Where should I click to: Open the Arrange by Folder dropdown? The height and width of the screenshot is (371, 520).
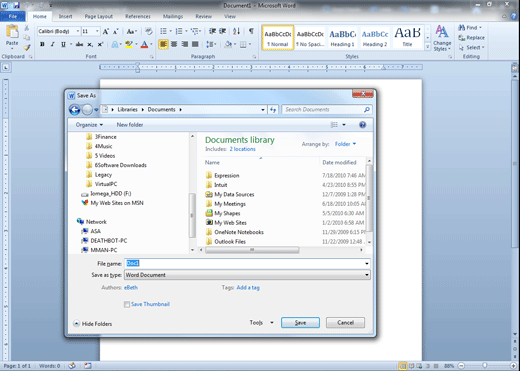(x=345, y=144)
